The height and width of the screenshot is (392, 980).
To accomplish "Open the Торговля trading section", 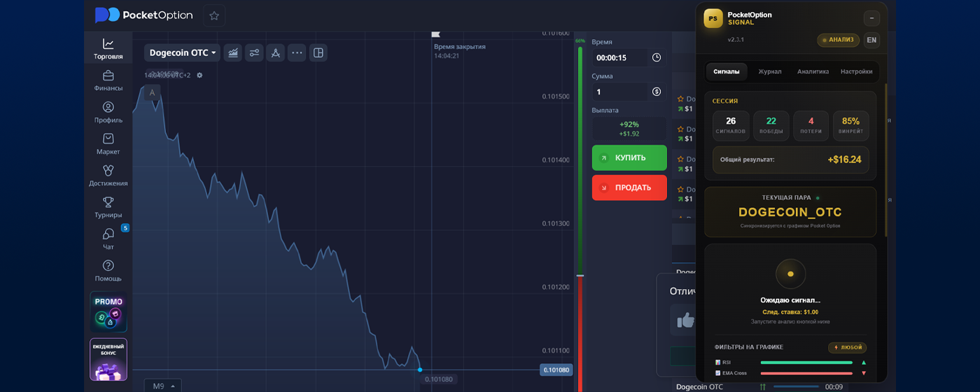I will pos(108,48).
